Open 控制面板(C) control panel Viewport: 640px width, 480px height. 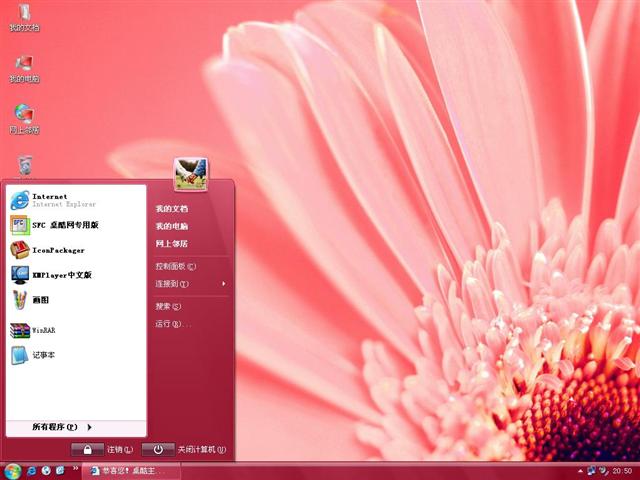point(176,267)
